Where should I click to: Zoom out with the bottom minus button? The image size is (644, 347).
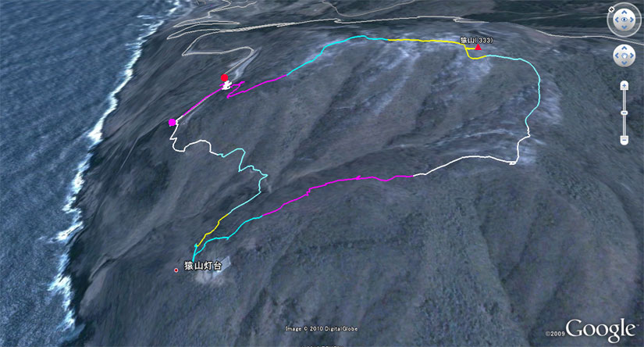[x=624, y=141]
